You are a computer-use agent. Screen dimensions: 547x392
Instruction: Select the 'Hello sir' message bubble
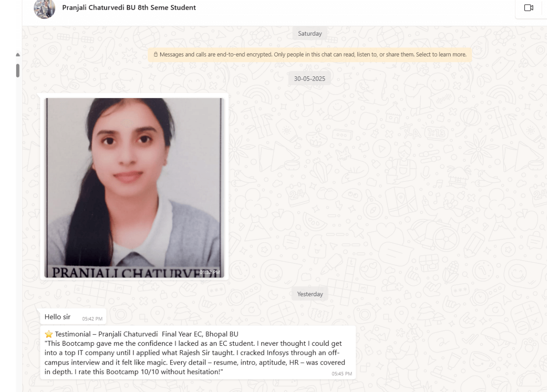click(73, 317)
